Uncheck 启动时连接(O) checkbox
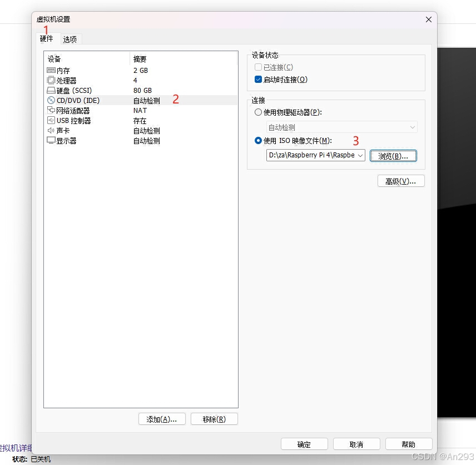 (258, 80)
